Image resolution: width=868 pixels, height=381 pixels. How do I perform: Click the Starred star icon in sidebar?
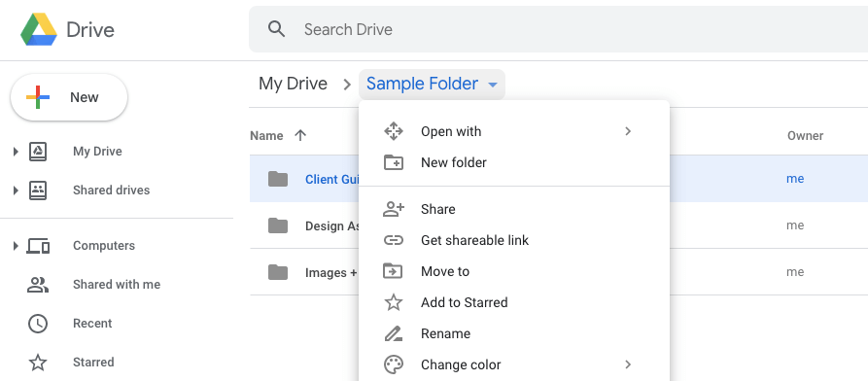38,363
